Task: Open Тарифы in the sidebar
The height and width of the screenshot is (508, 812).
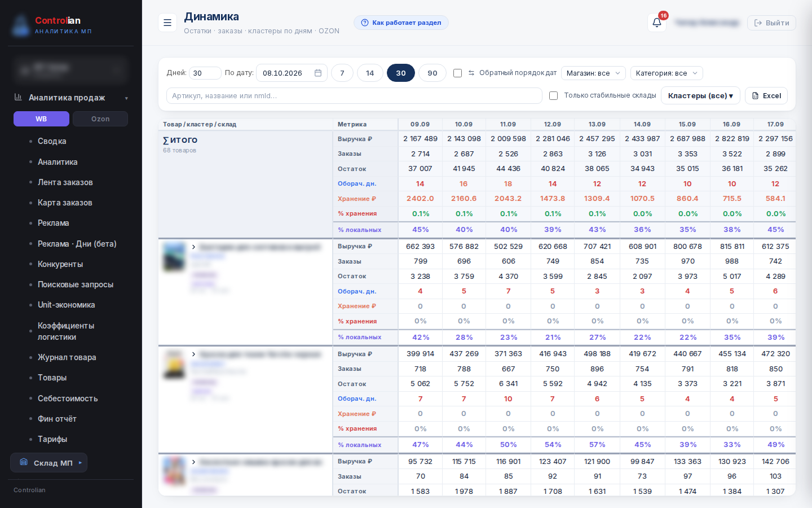Action: point(52,439)
